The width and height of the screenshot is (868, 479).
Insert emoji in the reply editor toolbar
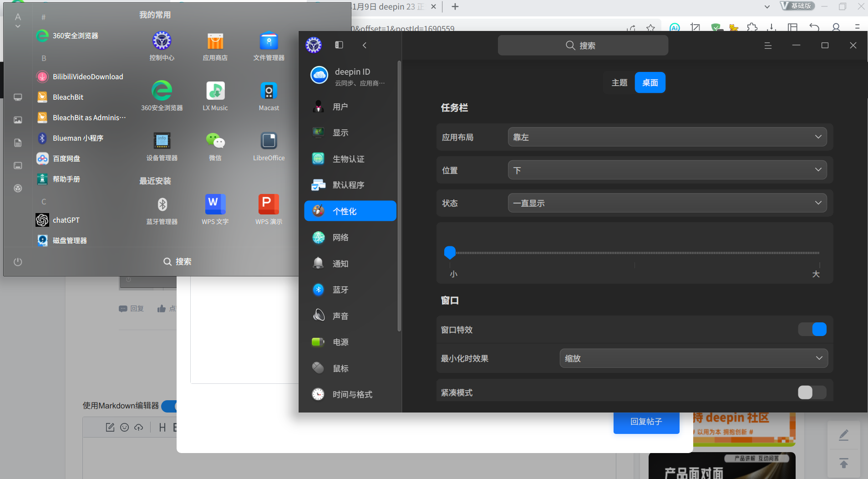pos(124,427)
